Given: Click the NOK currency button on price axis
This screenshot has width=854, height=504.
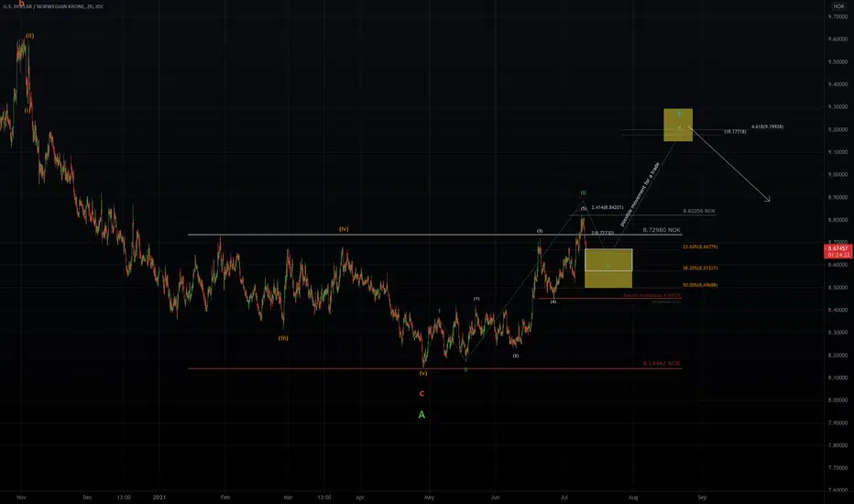Looking at the screenshot, I should coord(838,6).
